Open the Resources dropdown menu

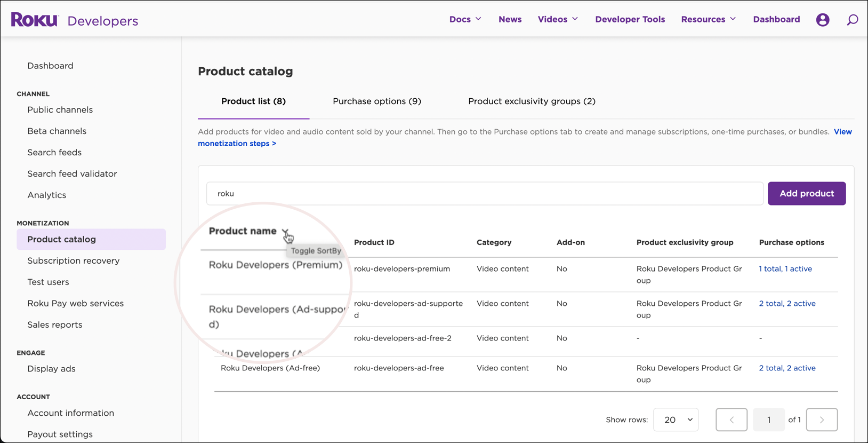708,19
